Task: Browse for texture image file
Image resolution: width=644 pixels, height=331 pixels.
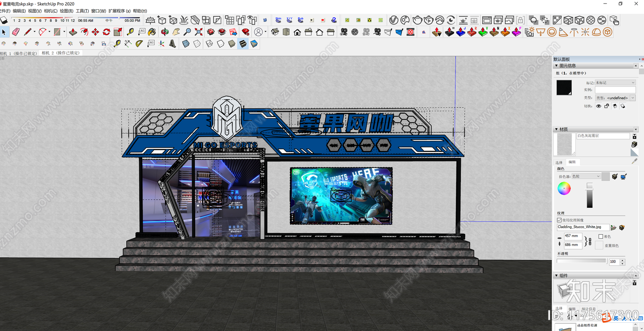Action: pos(613,228)
